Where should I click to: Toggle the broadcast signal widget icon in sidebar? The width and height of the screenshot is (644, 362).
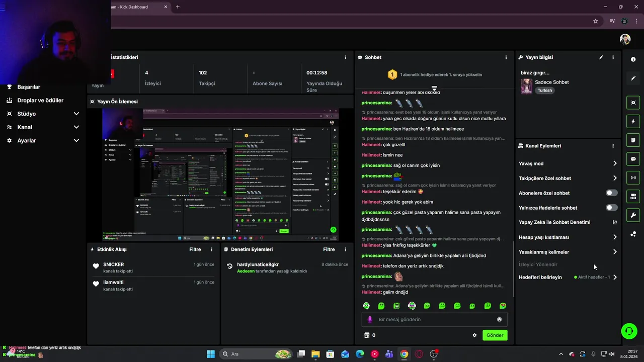coord(633,177)
